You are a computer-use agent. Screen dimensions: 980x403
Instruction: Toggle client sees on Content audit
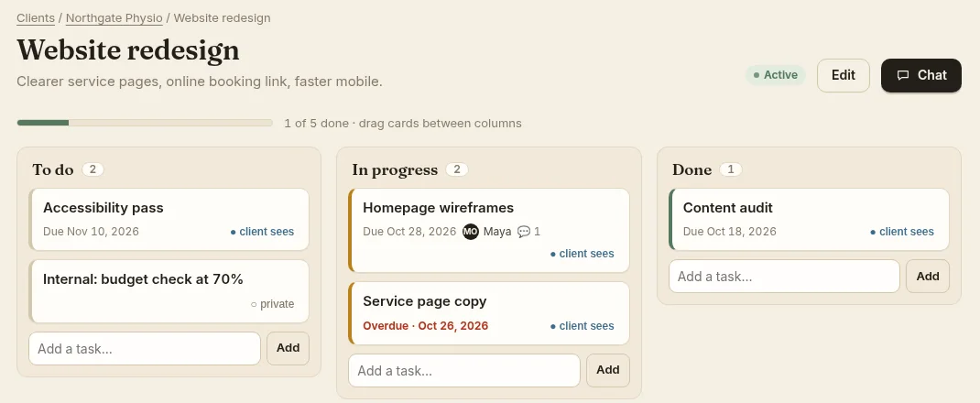coord(902,232)
